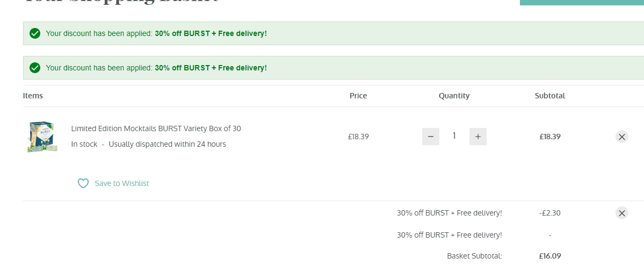The width and height of the screenshot is (644, 265).
Task: Click green checkmark in first discount banner
Action: [35, 33]
